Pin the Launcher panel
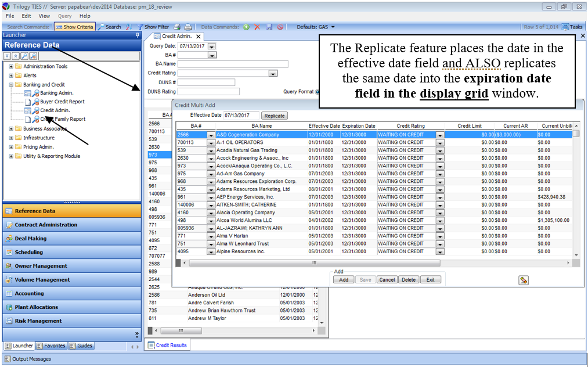This screenshot has width=588, height=367. coord(137,35)
